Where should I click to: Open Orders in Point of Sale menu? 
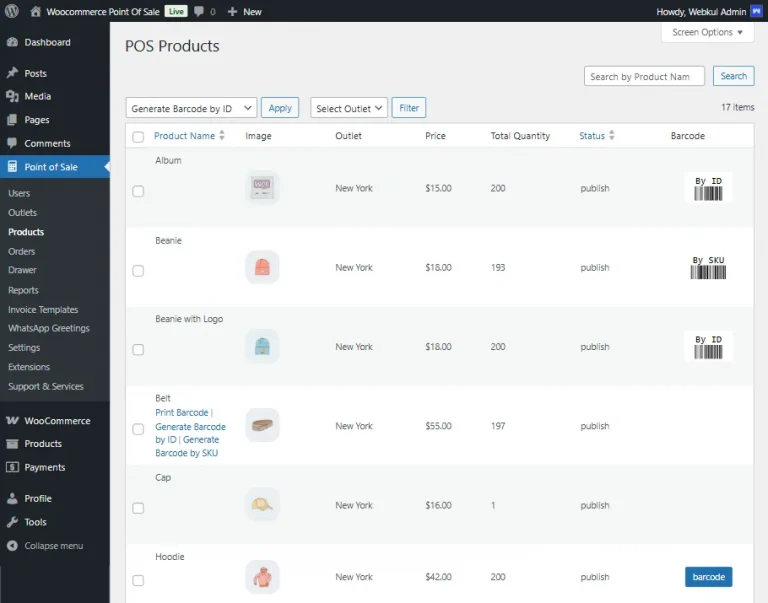22,251
